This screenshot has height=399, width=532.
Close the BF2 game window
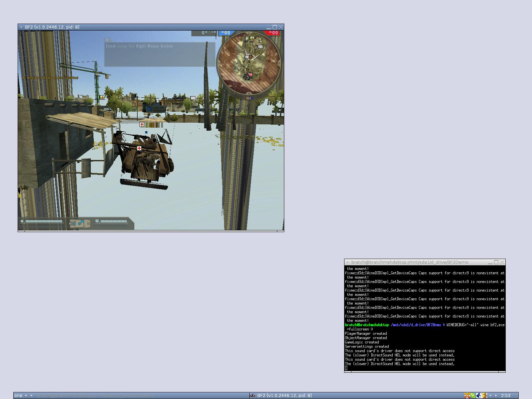tap(281, 27)
